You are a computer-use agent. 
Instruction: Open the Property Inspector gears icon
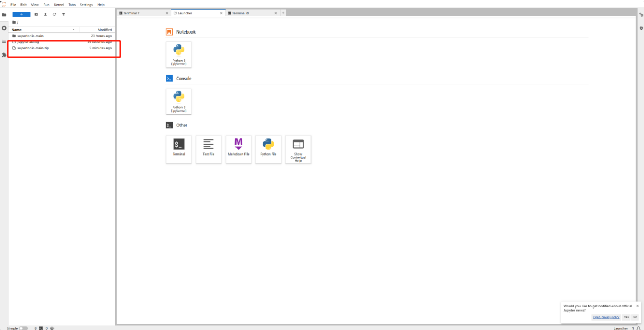click(641, 15)
